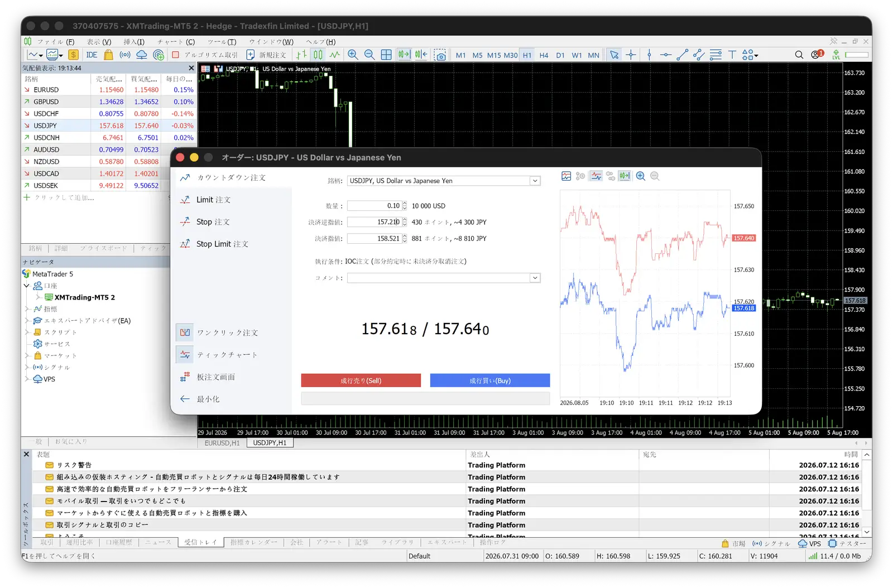Open the Market shopping bag icon in toolbar
Screen dimensions: 893x588
(108, 55)
